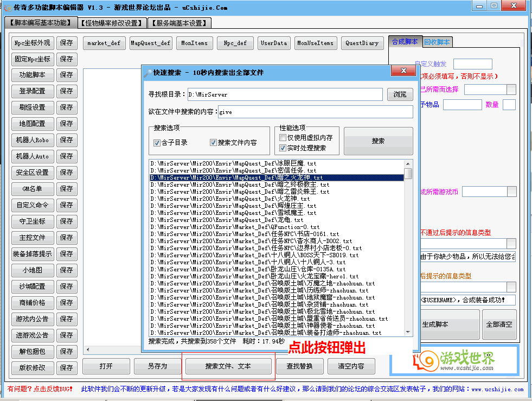Open the MapQuest_def file button
This screenshot has height=401, width=532.
[x=150, y=43]
